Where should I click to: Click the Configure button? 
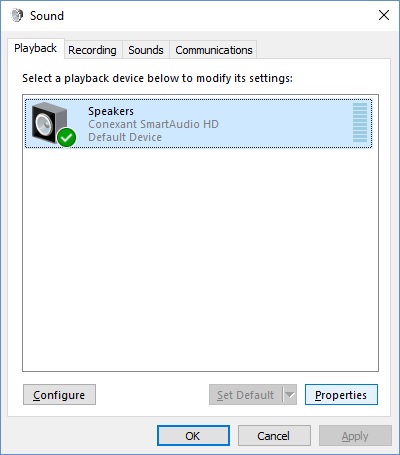[59, 395]
